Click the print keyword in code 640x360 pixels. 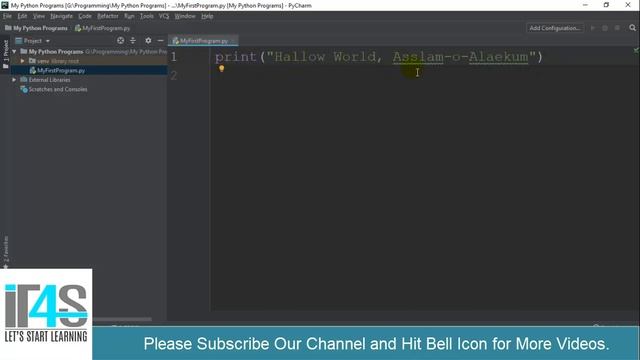coord(236,57)
